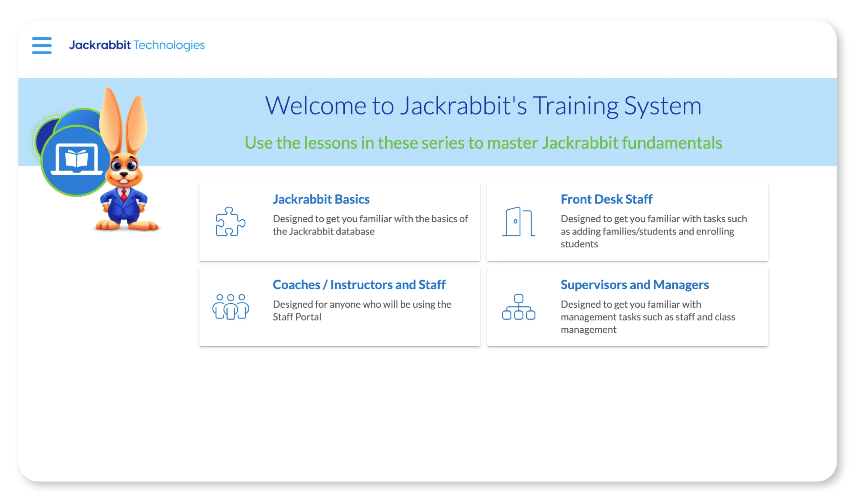Click the org-chart icon for Supervisors and Managers

pos(519,307)
